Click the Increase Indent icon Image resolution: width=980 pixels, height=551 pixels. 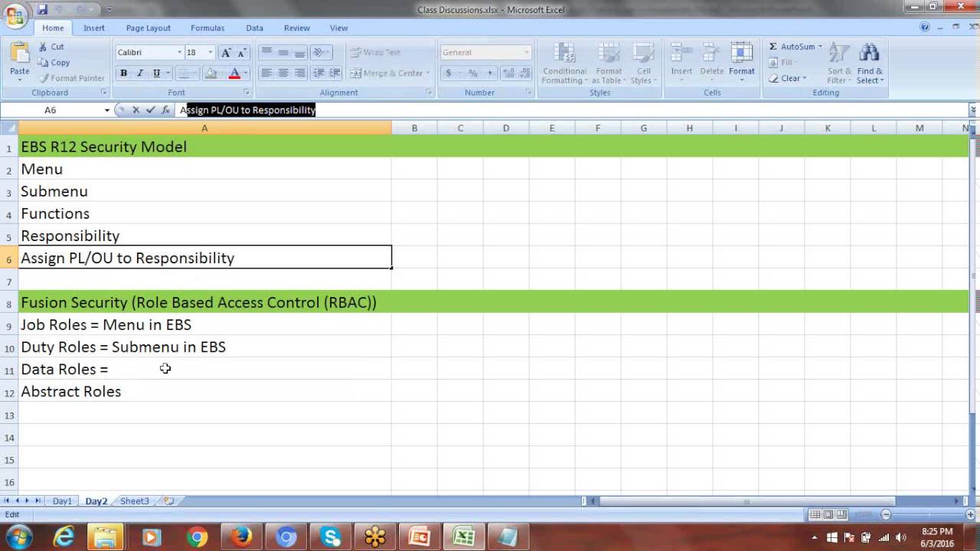click(335, 73)
